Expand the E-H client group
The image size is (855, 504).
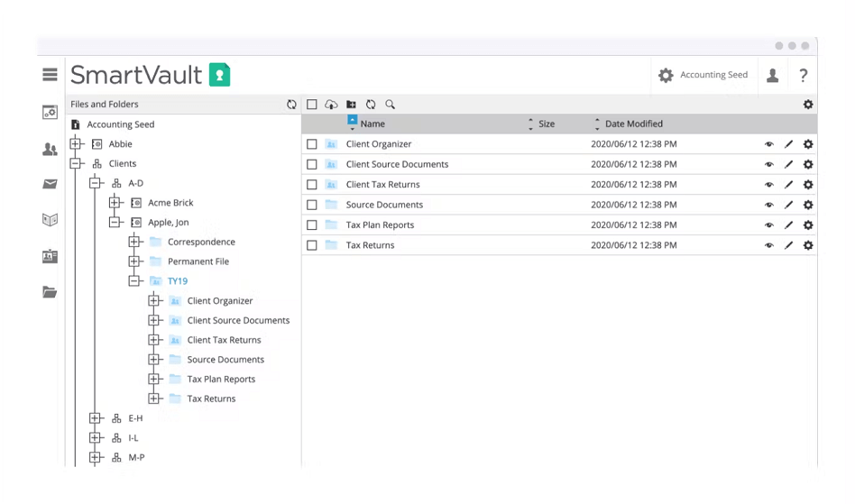coord(96,418)
